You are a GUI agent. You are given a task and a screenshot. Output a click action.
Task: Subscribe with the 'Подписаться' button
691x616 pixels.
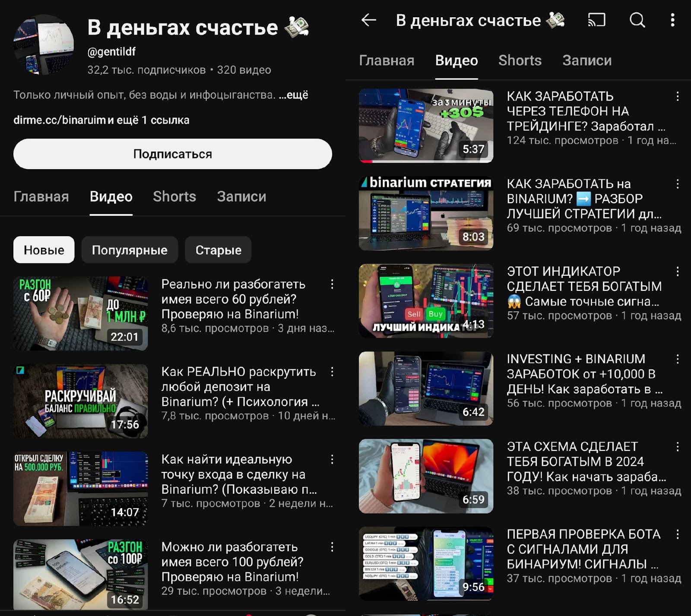(x=173, y=154)
